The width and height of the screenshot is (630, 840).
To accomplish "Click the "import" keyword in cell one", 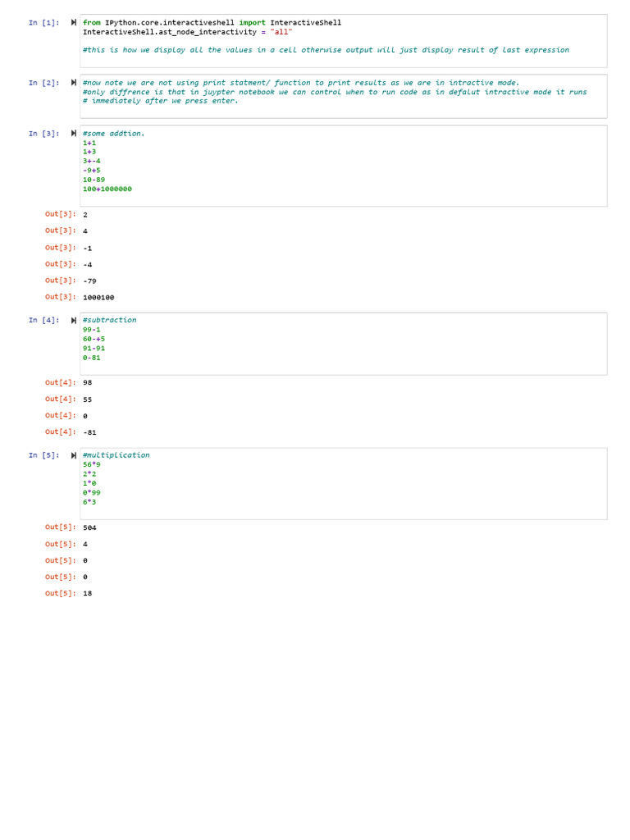I will [x=253, y=22].
